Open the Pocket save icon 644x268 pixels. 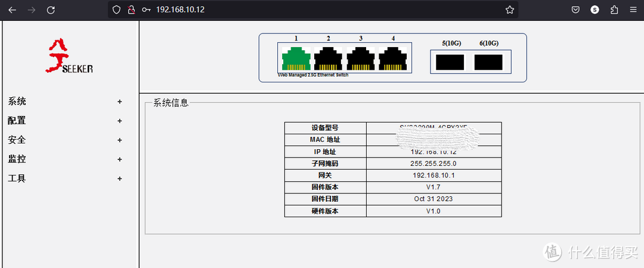(576, 10)
